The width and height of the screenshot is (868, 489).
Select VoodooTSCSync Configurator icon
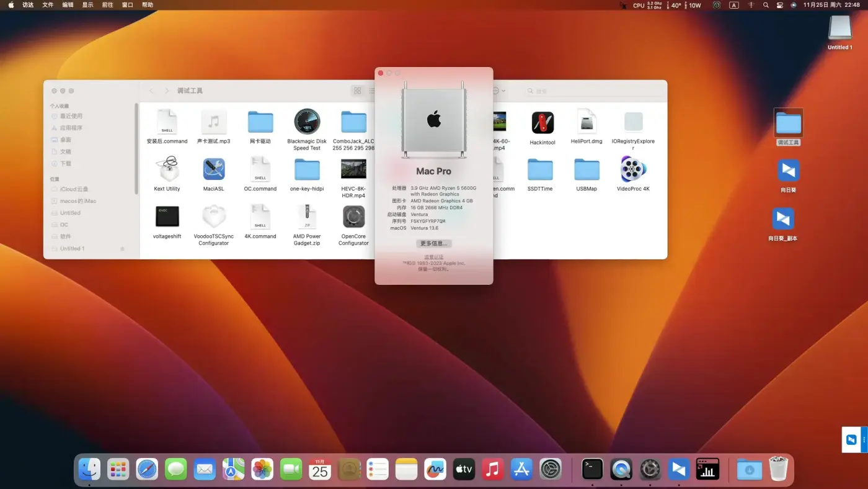click(213, 217)
